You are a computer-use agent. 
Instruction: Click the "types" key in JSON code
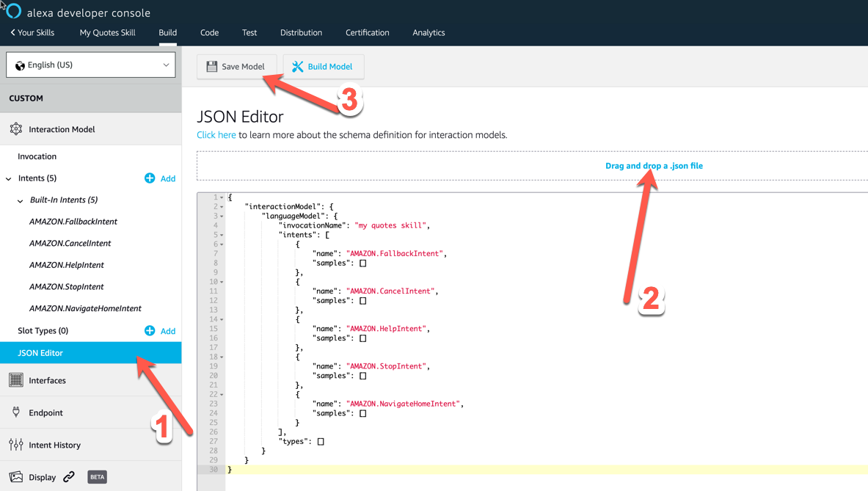293,441
